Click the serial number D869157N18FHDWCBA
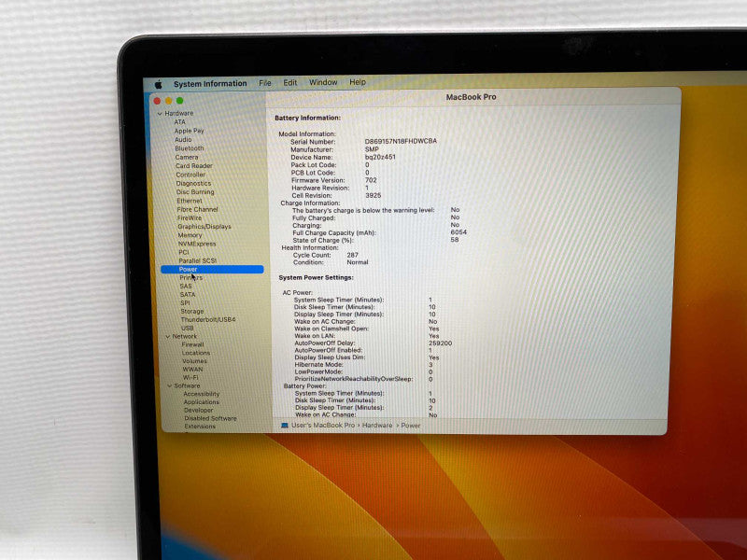 (x=401, y=142)
